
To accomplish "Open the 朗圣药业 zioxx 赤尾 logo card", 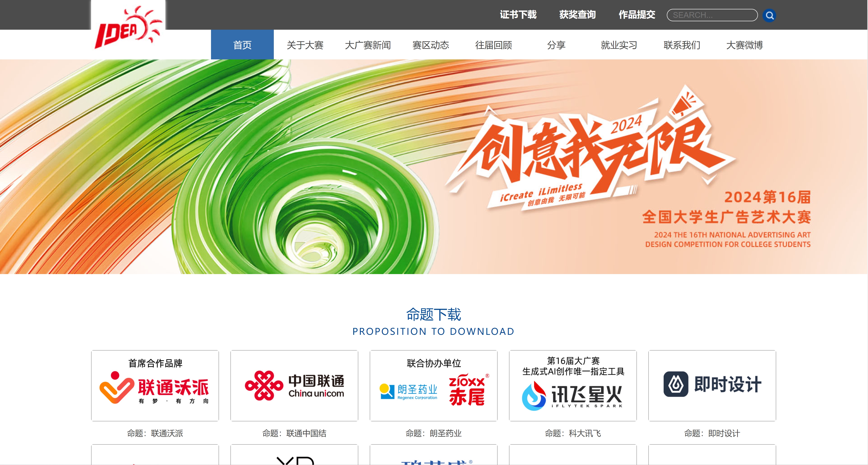I will 433,386.
